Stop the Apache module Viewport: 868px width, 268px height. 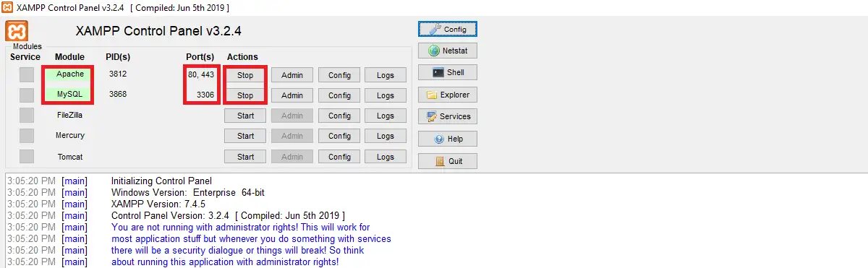pos(245,75)
